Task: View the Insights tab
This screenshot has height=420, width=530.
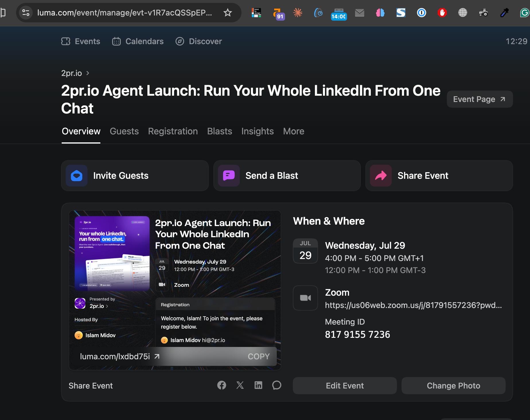Action: (258, 131)
